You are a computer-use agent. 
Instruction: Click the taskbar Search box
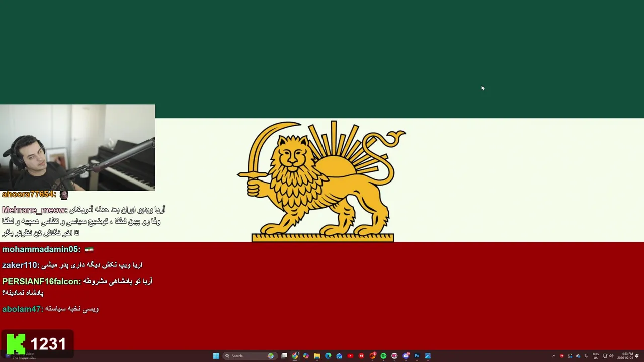coord(250,356)
